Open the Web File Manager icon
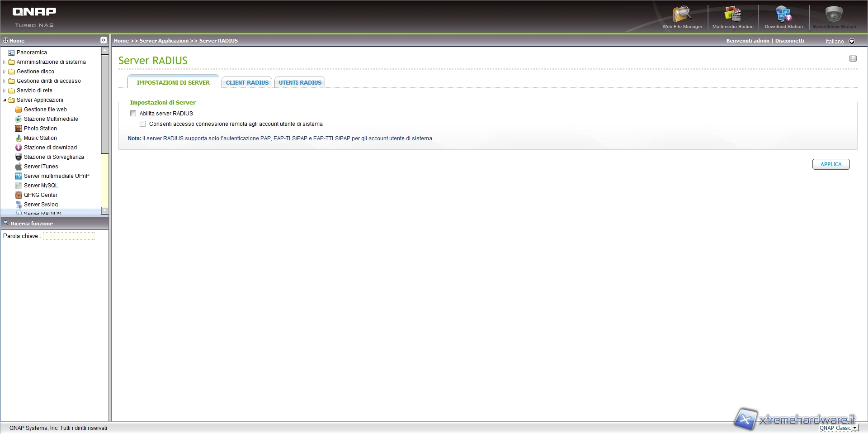This screenshot has width=868, height=434. coord(682,16)
